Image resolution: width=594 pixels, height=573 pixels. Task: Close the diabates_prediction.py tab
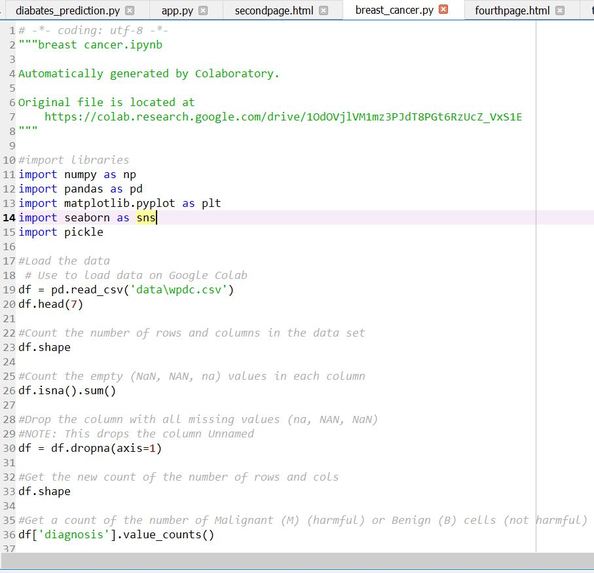pyautogui.click(x=130, y=11)
